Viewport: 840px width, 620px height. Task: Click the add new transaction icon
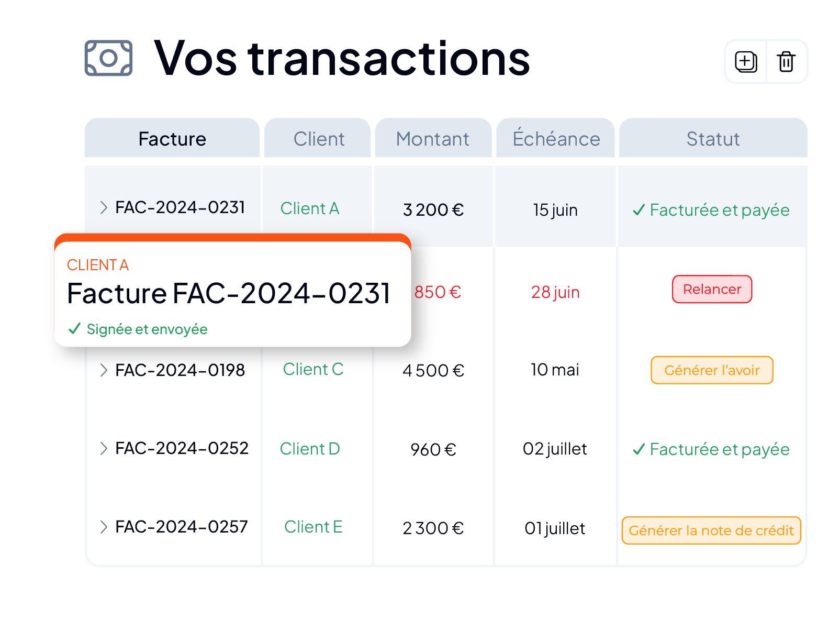coord(746,62)
